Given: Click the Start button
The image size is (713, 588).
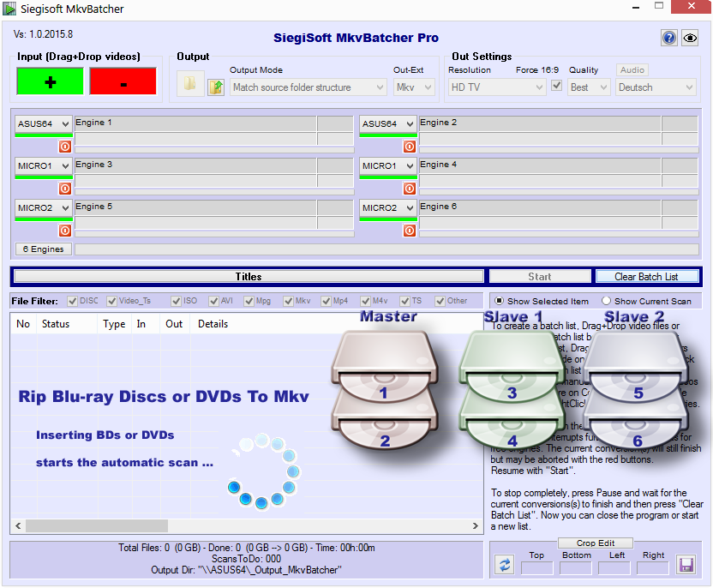Looking at the screenshot, I should click(x=540, y=277).
